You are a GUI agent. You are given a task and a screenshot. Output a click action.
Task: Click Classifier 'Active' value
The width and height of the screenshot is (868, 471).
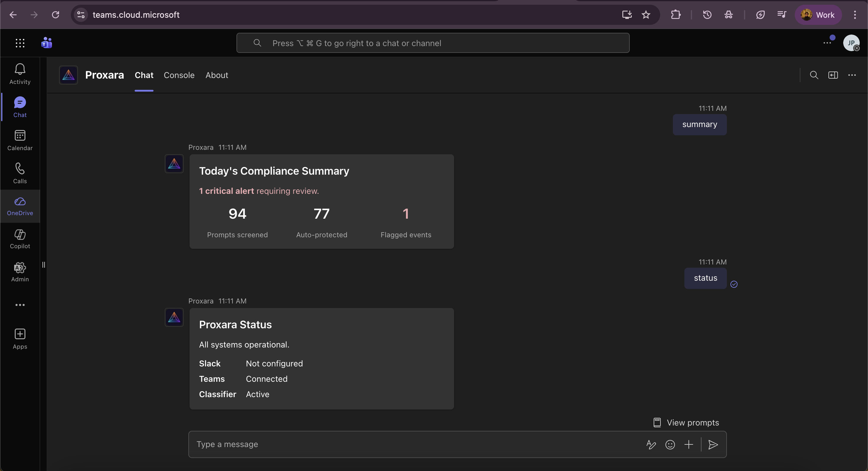tap(257, 394)
